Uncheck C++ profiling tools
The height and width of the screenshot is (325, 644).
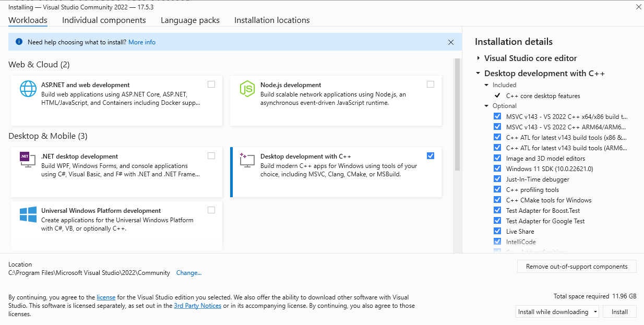point(497,189)
